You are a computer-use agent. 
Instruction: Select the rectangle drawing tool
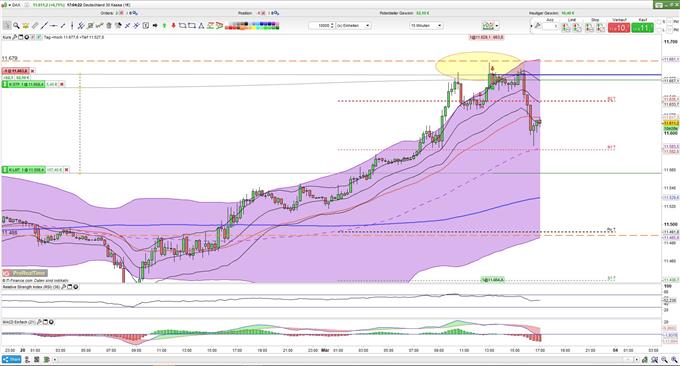(191, 26)
